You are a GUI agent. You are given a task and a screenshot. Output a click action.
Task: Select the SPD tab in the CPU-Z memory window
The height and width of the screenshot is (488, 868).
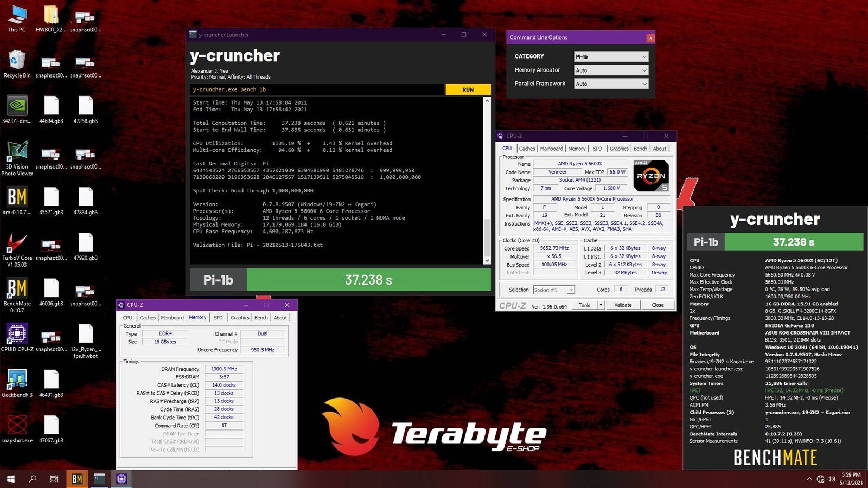[218, 318]
